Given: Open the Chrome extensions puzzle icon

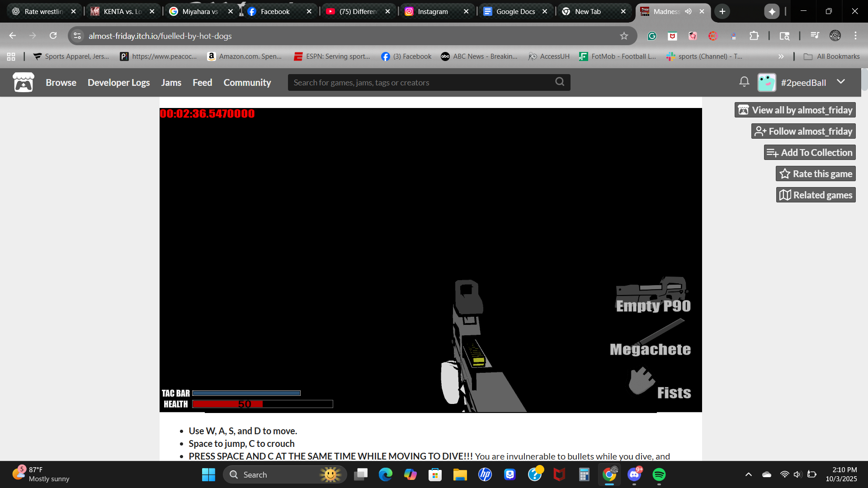Looking at the screenshot, I should (754, 36).
